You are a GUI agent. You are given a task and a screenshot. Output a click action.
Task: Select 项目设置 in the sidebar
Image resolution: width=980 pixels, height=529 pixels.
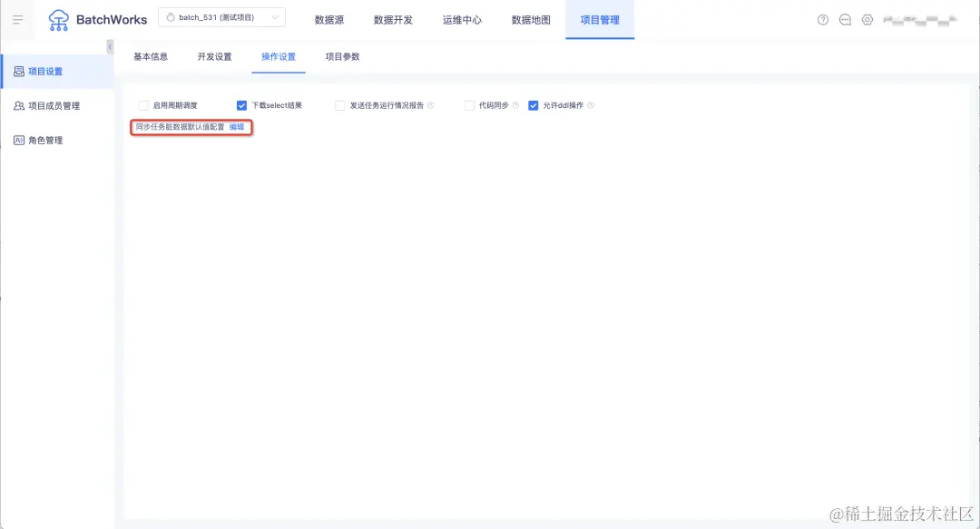(57, 72)
